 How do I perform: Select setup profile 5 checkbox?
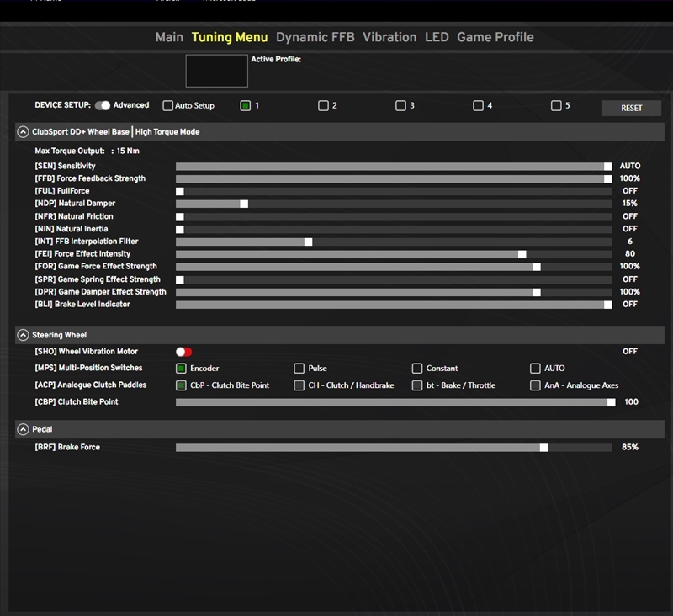pos(556,106)
